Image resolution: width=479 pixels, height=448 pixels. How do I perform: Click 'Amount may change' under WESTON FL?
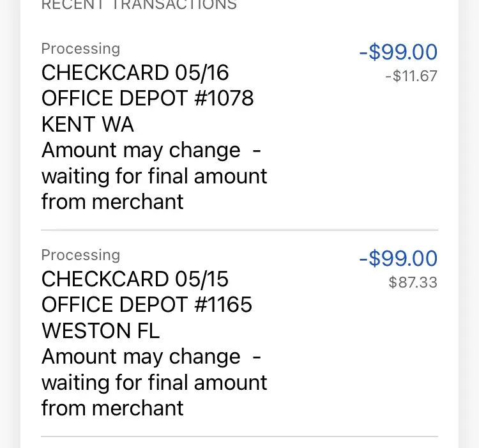141,357
